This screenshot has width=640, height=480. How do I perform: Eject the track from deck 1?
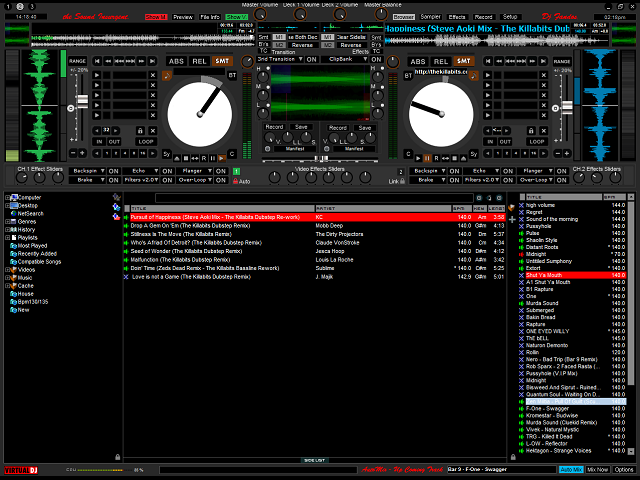coord(177,158)
